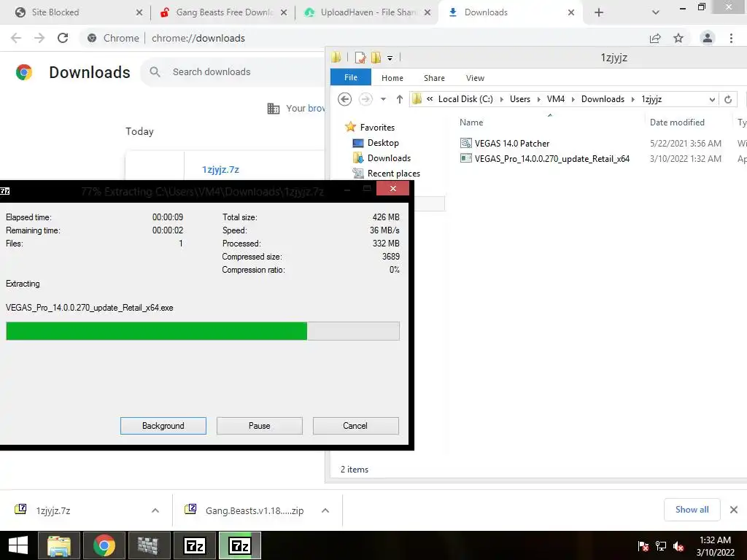This screenshot has height=560, width=747.
Task: Open the View ribbon tab in Explorer
Action: [x=475, y=78]
